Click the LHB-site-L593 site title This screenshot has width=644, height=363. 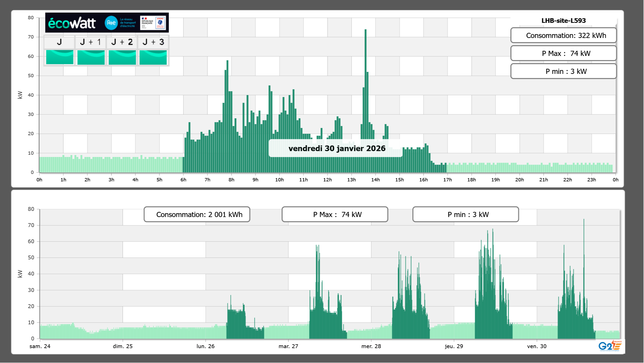click(x=563, y=21)
